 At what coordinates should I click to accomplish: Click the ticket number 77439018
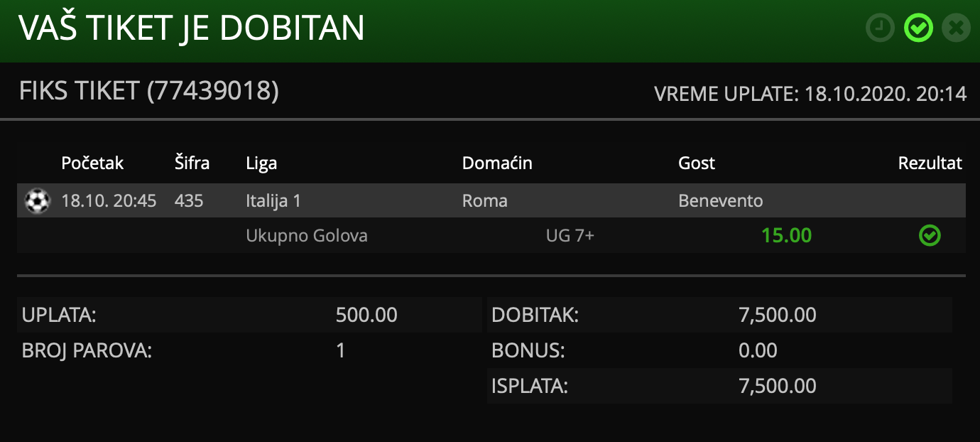[212, 91]
